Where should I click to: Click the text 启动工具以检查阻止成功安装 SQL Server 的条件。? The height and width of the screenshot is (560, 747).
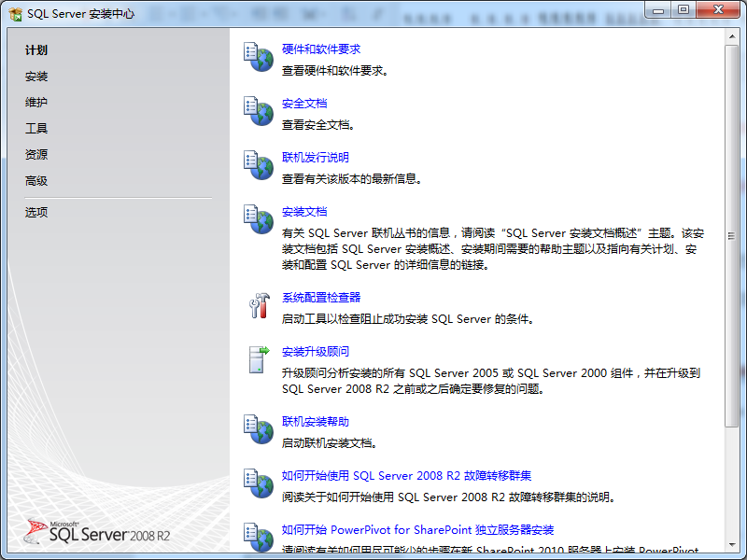[408, 319]
